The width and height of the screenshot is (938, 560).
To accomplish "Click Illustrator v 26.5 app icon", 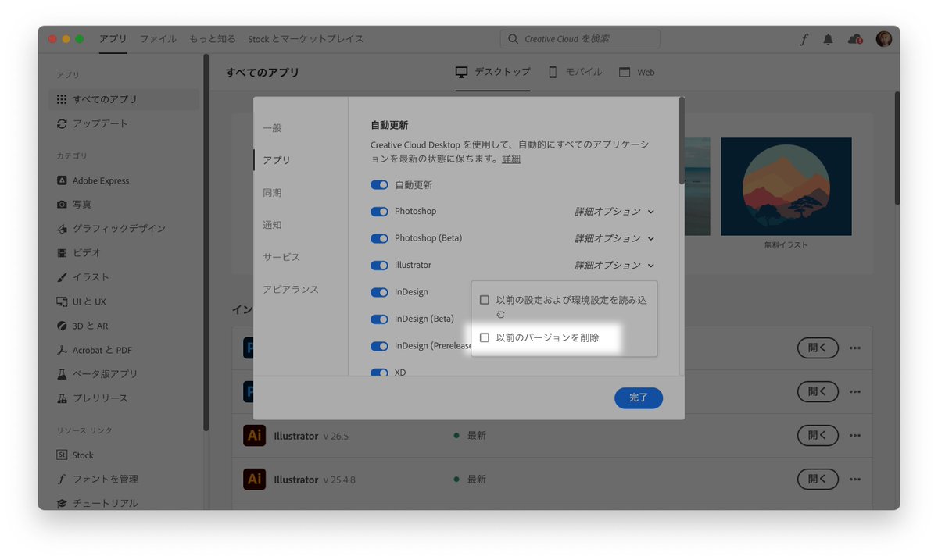I will [254, 436].
